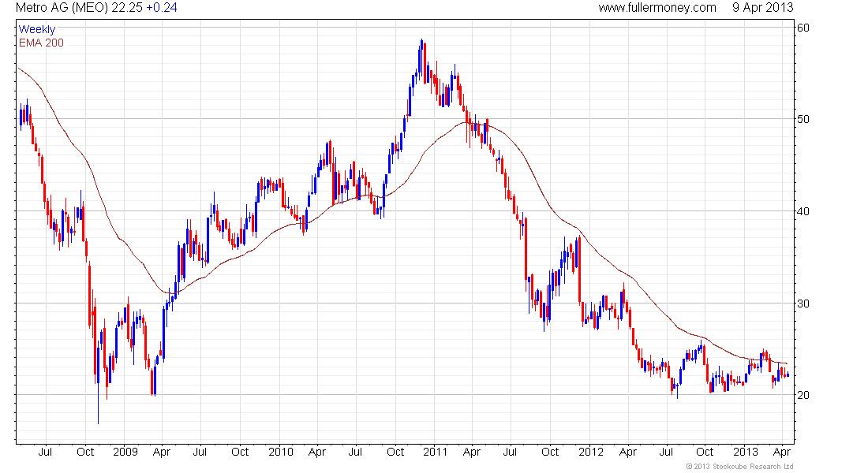Click the date 9 Apr 2013

pyautogui.click(x=763, y=8)
